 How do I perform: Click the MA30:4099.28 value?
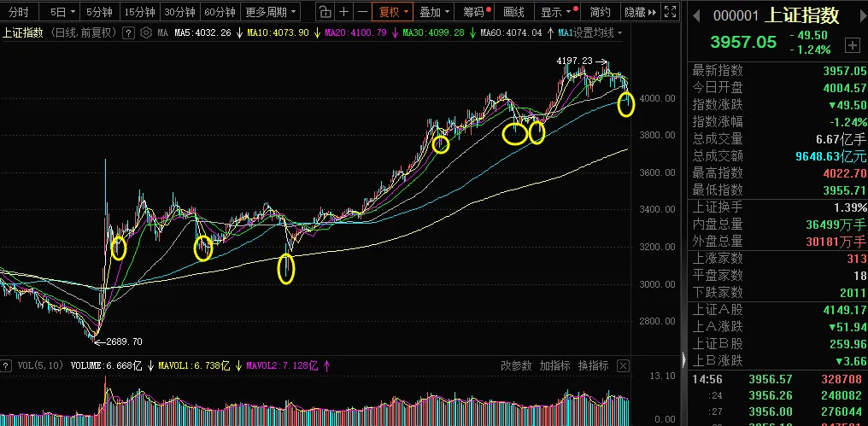(433, 33)
